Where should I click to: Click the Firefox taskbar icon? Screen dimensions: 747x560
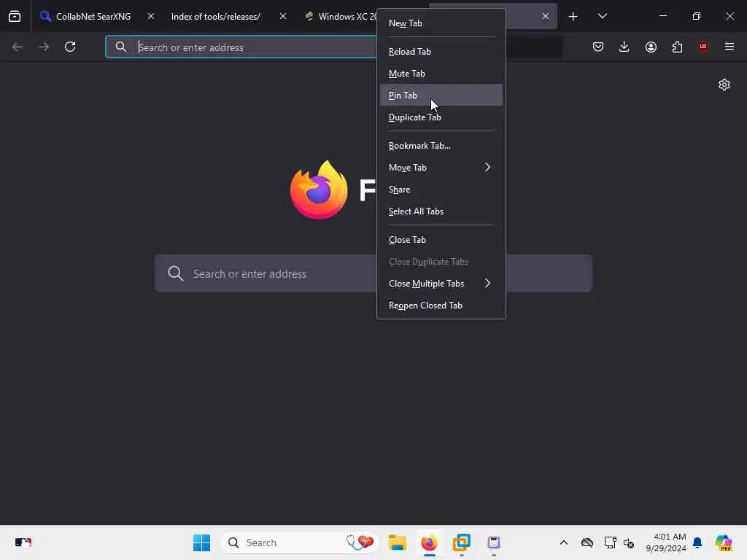[429, 542]
